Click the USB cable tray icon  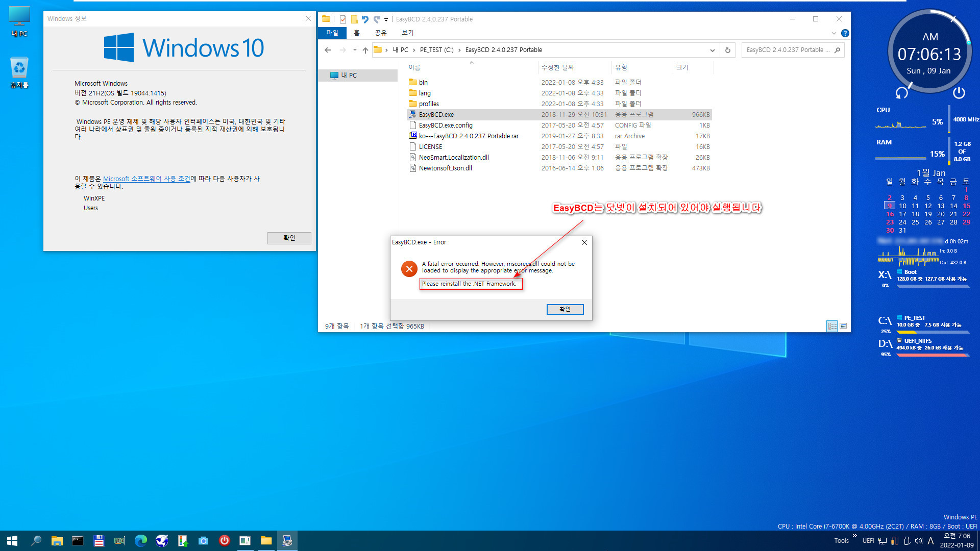(x=894, y=541)
